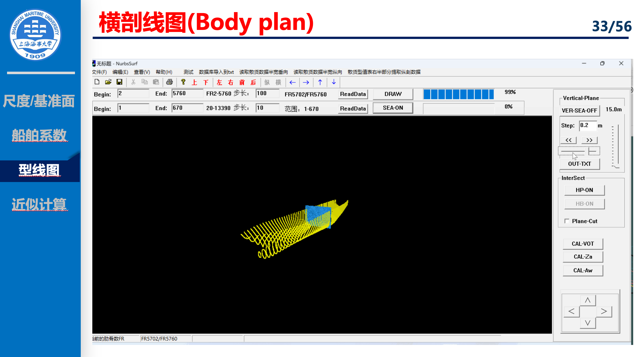Toggle the SEA-ON button
Image resolution: width=644 pixels, height=357 pixels.
coord(393,108)
